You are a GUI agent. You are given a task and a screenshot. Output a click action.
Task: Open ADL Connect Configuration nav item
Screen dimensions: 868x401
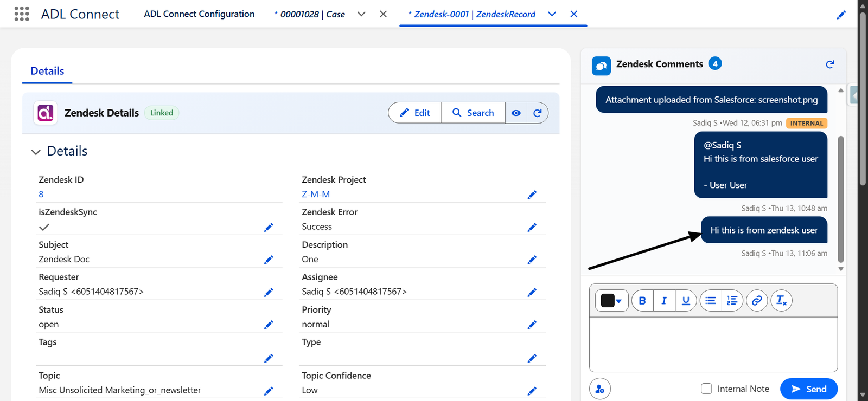(x=199, y=14)
